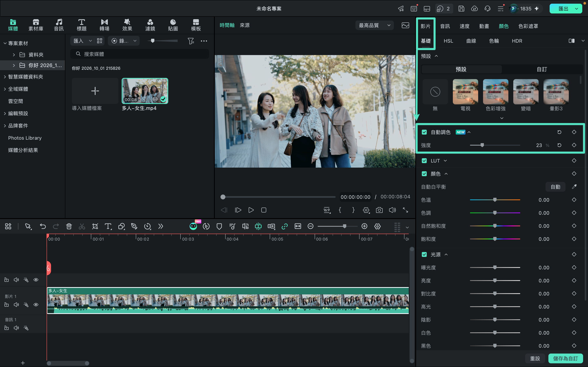This screenshot has width=588, height=367.
Task: Disable the LUT checkbox
Action: click(x=424, y=161)
